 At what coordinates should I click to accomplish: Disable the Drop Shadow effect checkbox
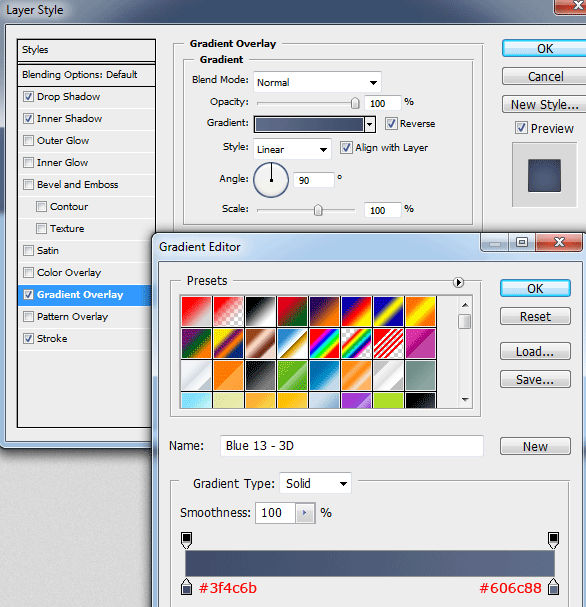coord(28,96)
